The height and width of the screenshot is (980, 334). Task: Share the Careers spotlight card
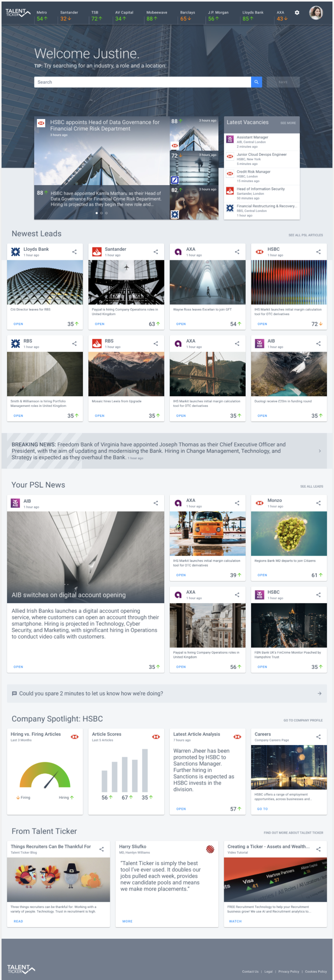click(318, 737)
